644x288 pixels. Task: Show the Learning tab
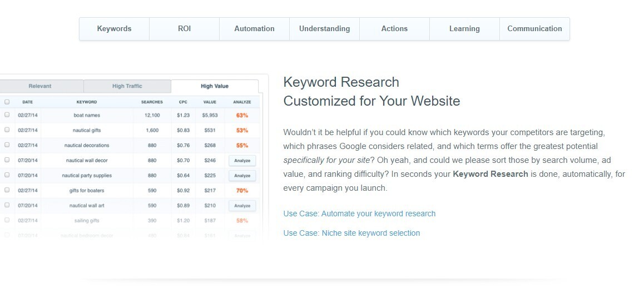(464, 29)
